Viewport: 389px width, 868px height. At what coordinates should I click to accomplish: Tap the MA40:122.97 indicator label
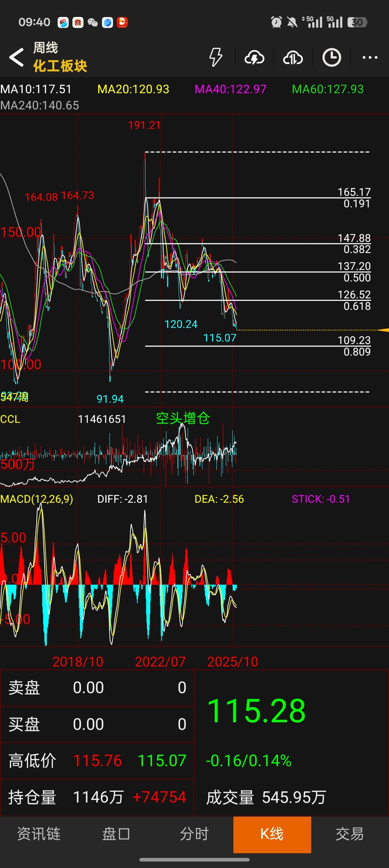point(231,89)
